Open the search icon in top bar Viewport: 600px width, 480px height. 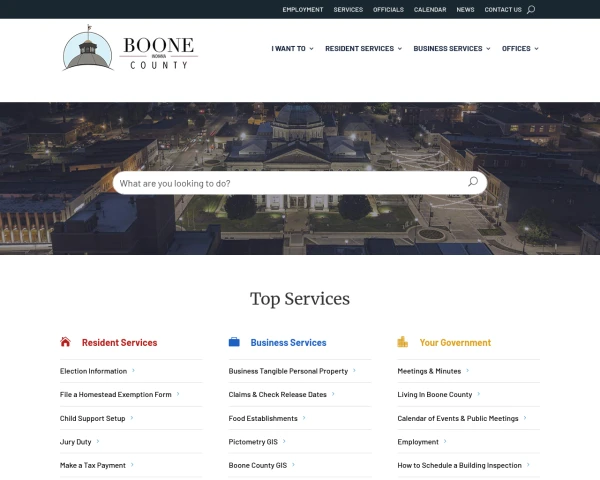point(531,10)
